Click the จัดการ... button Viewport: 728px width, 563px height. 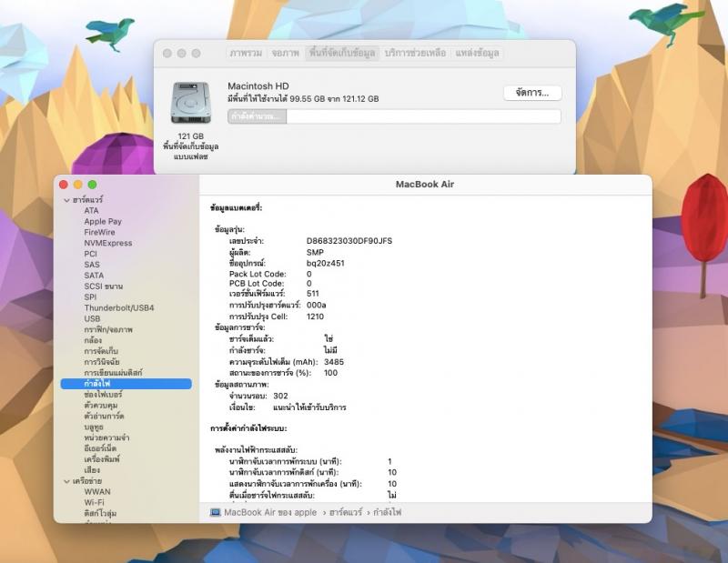(532, 93)
